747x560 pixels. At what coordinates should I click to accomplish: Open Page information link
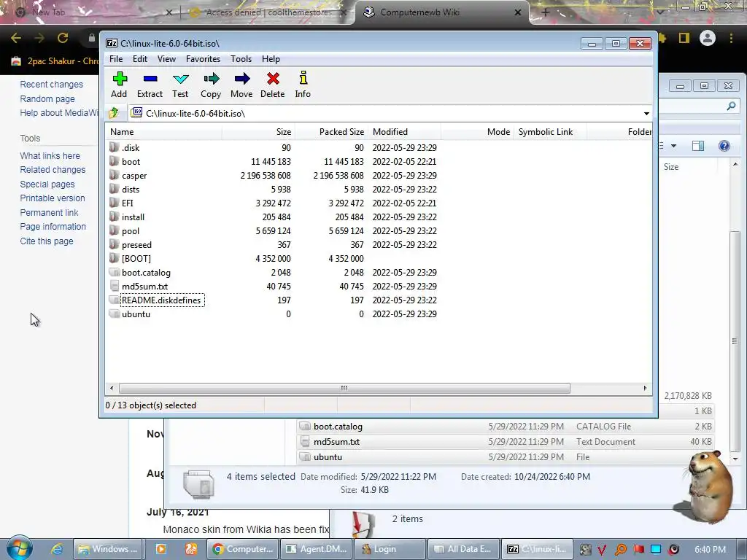[53, 227]
